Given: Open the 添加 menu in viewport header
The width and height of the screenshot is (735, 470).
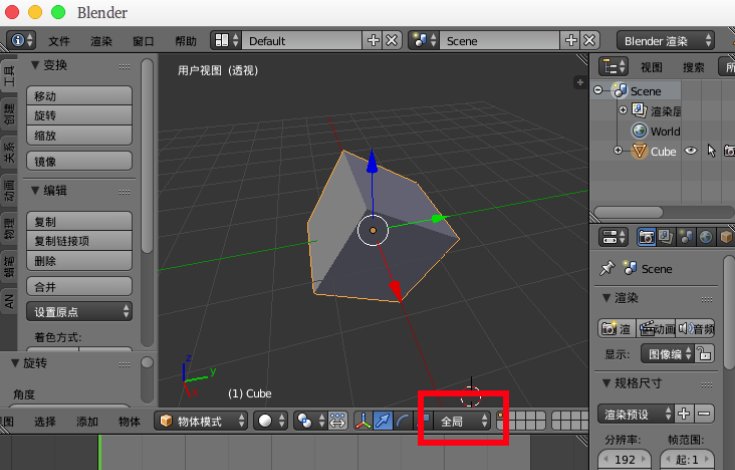Looking at the screenshot, I should [x=87, y=421].
